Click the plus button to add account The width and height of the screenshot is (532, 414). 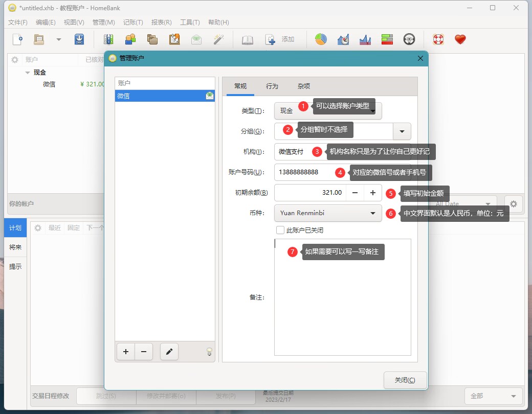(126, 352)
